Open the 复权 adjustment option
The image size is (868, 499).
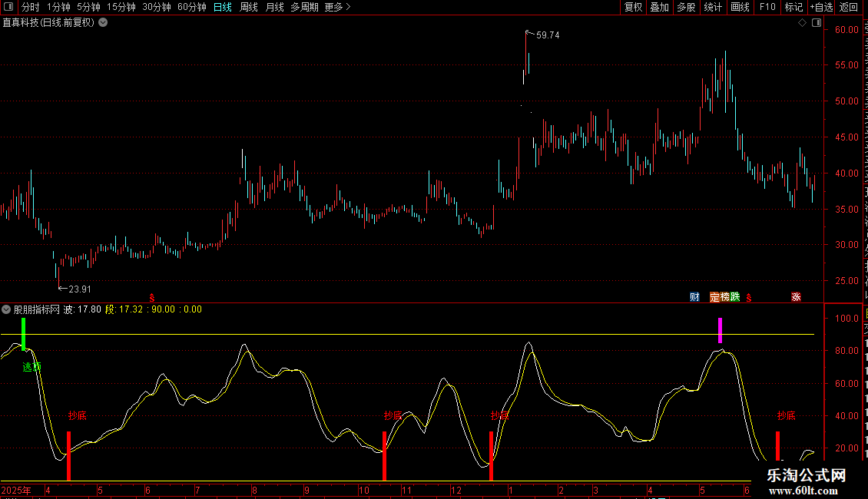pyautogui.click(x=633, y=7)
